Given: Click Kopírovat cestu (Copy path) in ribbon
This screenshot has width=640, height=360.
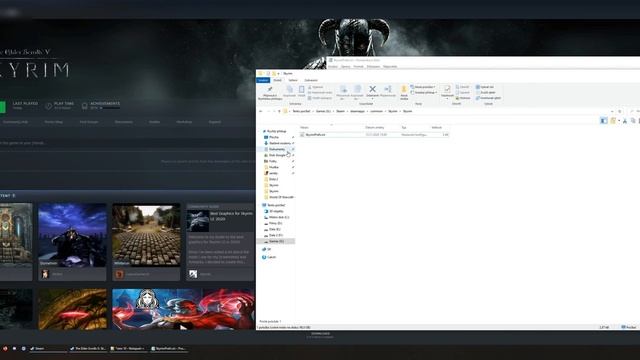Looking at the screenshot, I should pyautogui.click(x=320, y=93).
